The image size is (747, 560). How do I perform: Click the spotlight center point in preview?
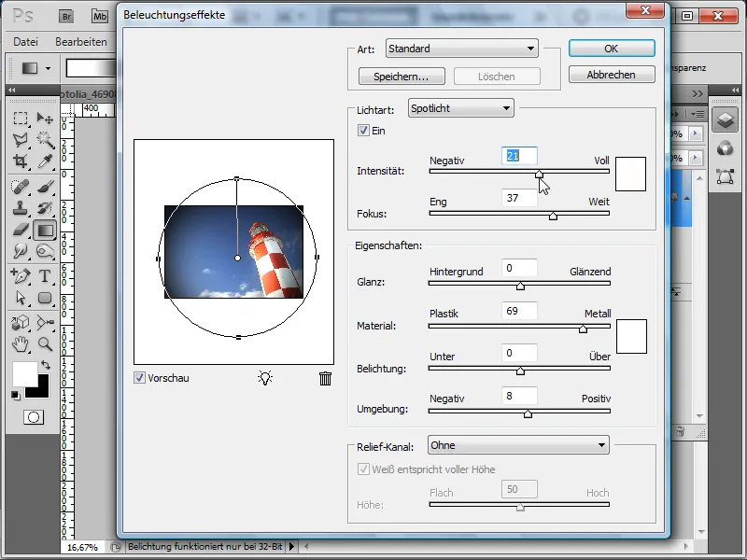point(238,258)
